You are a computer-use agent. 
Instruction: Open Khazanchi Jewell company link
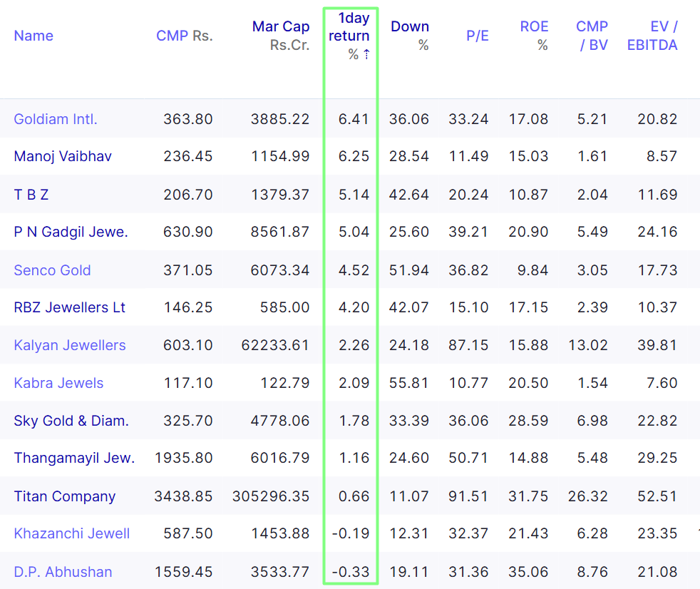pos(72,533)
